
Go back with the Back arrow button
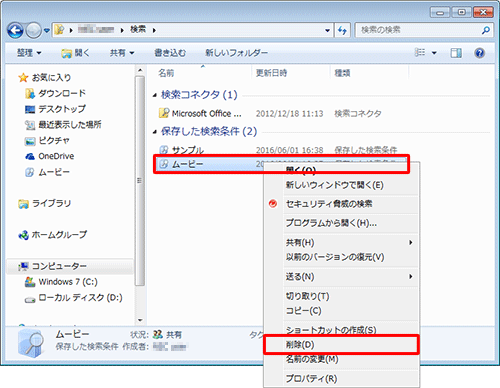(15, 31)
